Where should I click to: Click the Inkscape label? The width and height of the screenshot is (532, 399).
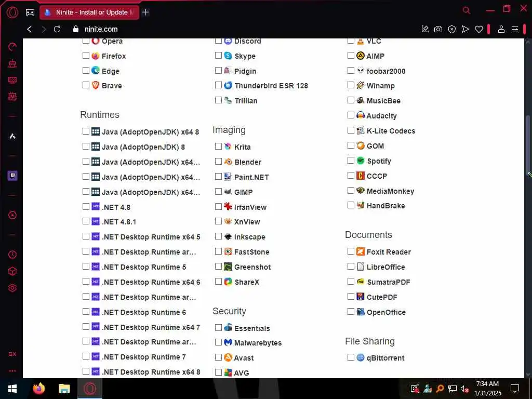(250, 237)
